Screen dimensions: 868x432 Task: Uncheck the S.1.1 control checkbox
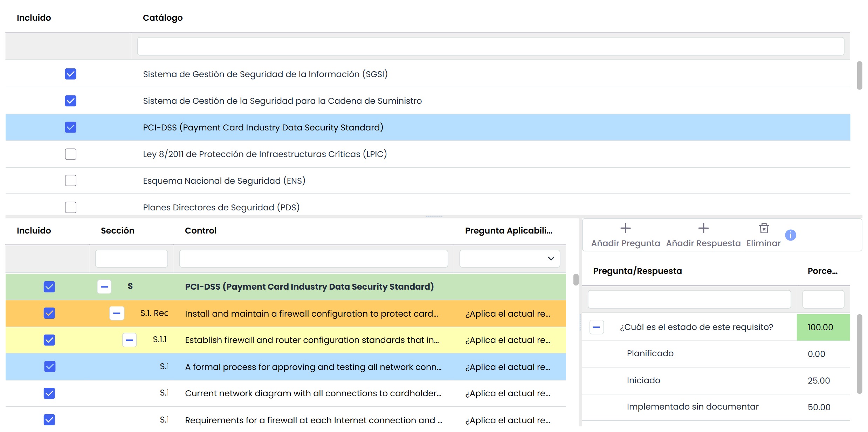pos(49,340)
